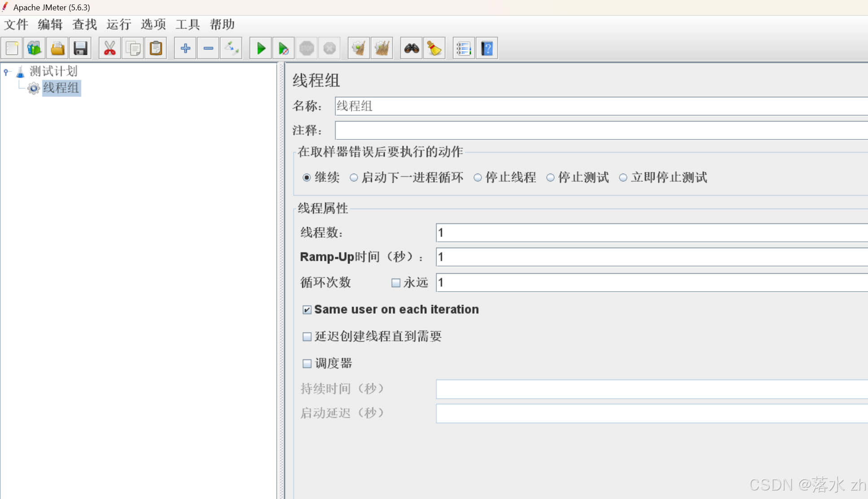Screen dimensions: 868x499
Task: Click the Reset search brush icon
Action: [x=434, y=48]
